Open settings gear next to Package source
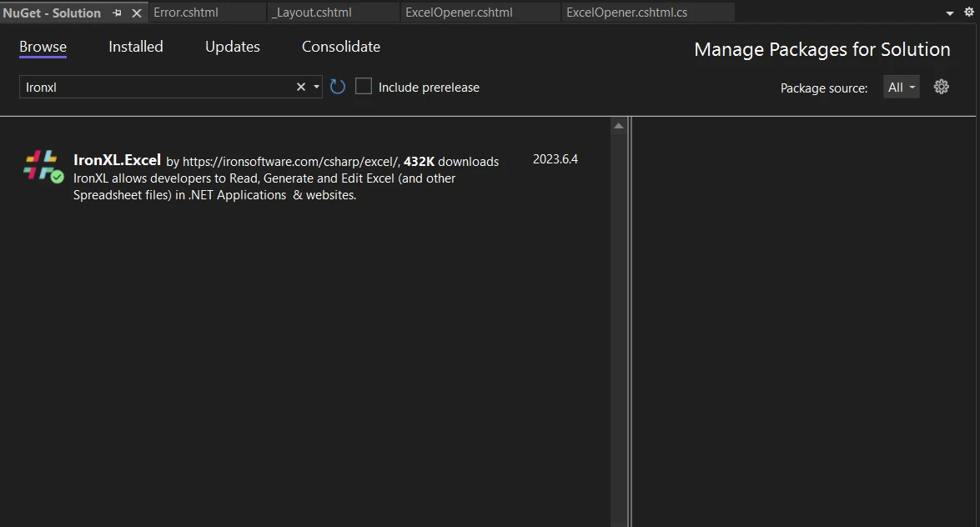This screenshot has width=980, height=527. [x=942, y=87]
